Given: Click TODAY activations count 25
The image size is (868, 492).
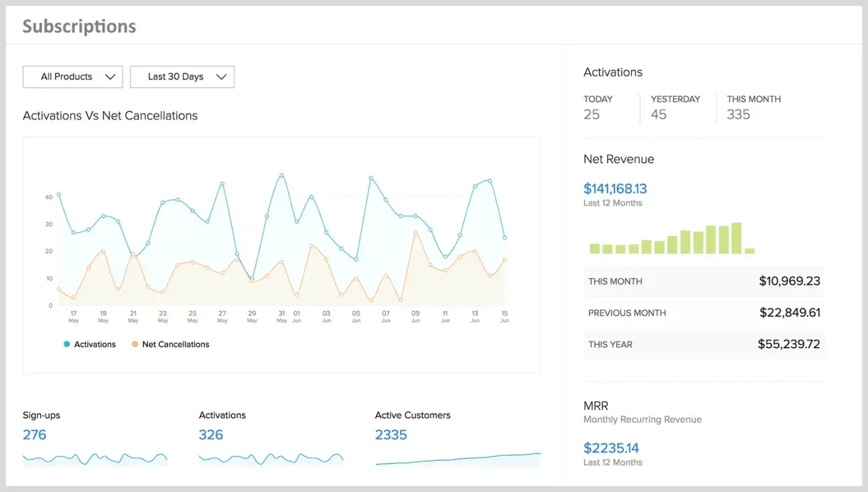Looking at the screenshot, I should pos(591,115).
